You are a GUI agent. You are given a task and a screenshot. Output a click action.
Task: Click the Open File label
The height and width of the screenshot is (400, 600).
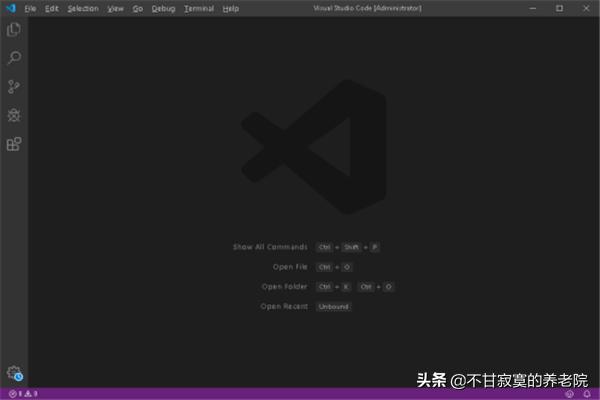pyautogui.click(x=290, y=267)
